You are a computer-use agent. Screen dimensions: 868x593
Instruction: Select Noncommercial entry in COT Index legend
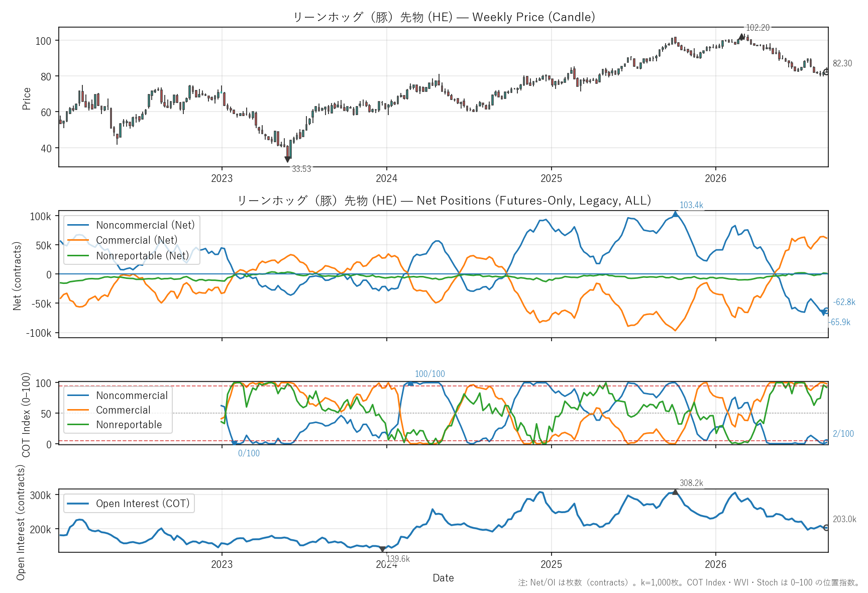[118, 396]
